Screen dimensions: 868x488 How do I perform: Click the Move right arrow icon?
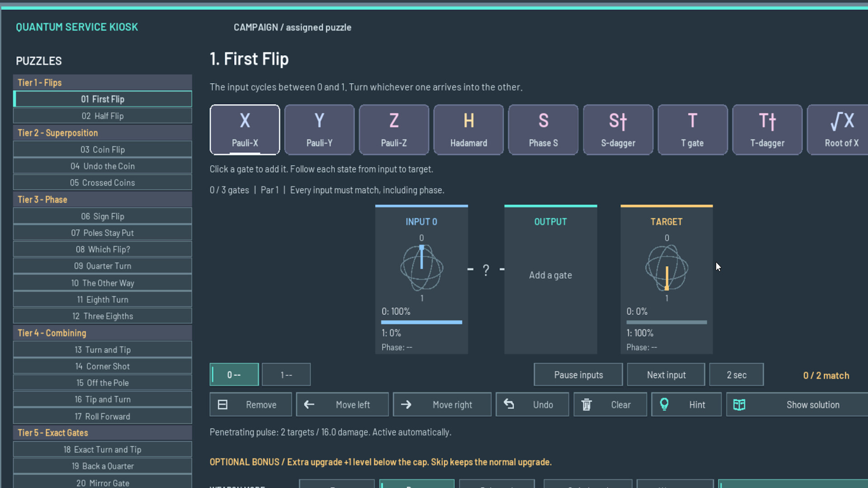(406, 404)
